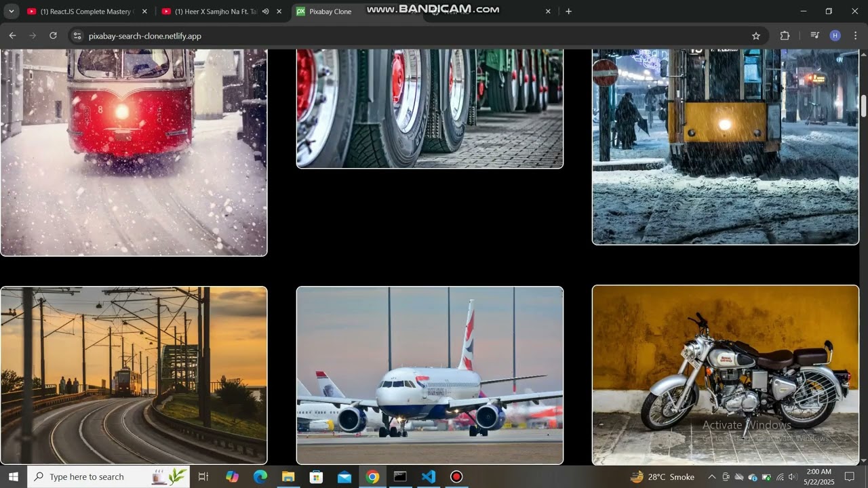This screenshot has height=488, width=868.
Task: Select the Pixabay Clone tab
Action: (357, 12)
